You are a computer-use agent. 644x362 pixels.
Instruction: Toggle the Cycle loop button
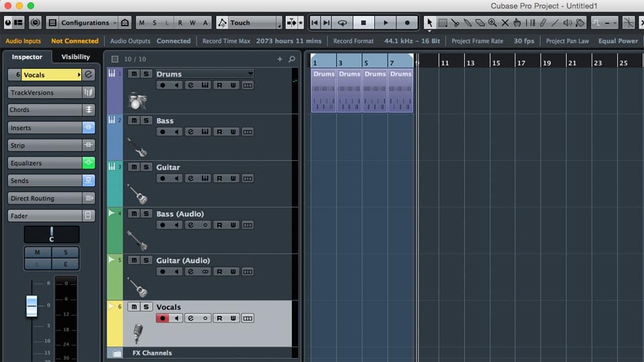tap(342, 23)
